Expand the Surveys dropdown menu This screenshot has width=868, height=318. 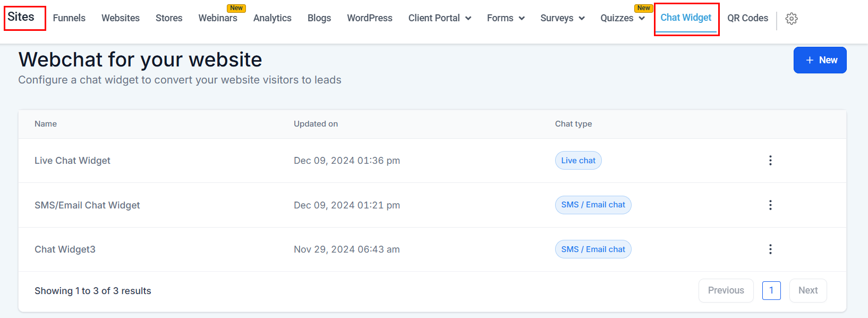coord(563,18)
